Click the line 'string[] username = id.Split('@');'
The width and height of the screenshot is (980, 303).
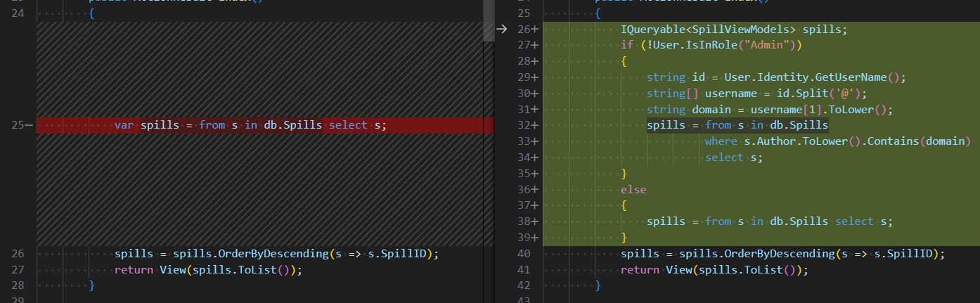[757, 94]
